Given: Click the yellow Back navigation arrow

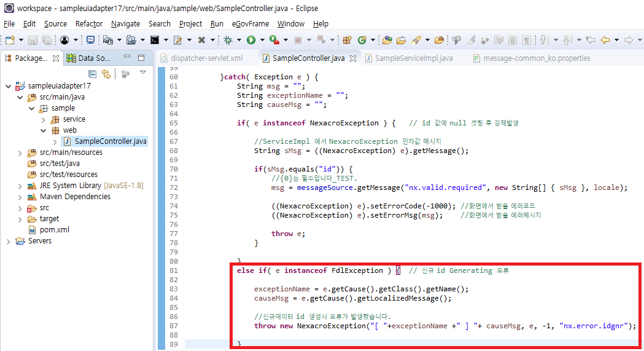Looking at the screenshot, I should (x=605, y=40).
